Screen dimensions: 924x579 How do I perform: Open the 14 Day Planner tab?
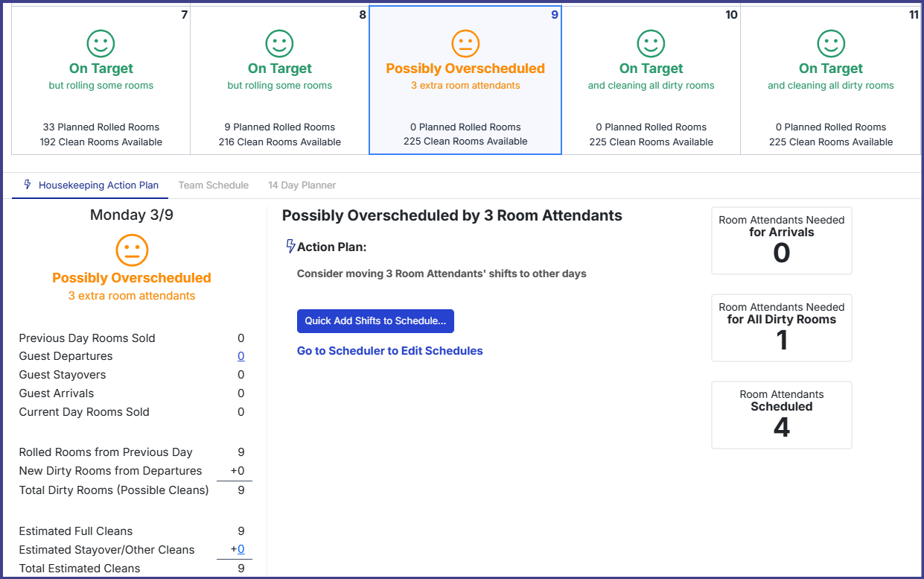(x=302, y=185)
